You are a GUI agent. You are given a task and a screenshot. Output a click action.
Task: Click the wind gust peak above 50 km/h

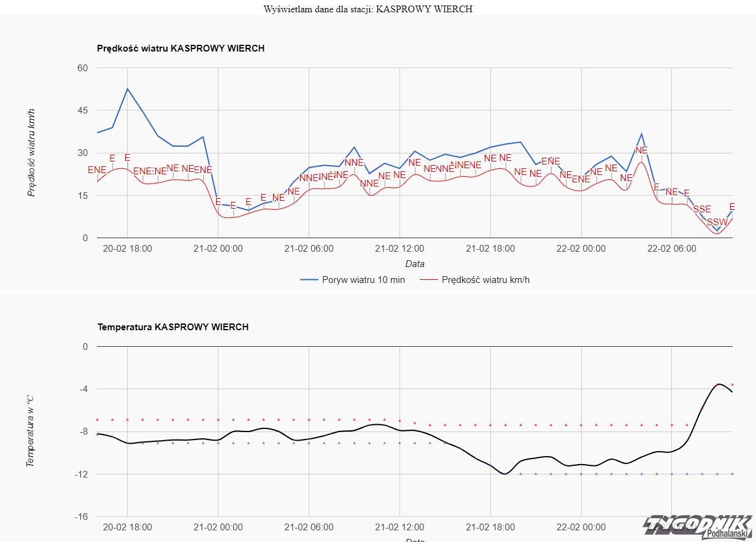click(x=128, y=88)
